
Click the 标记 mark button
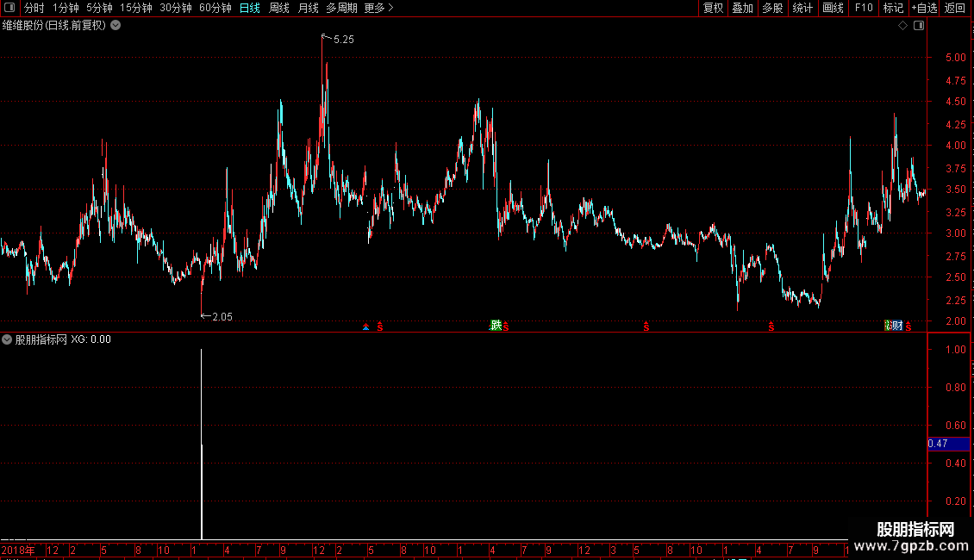click(x=893, y=8)
